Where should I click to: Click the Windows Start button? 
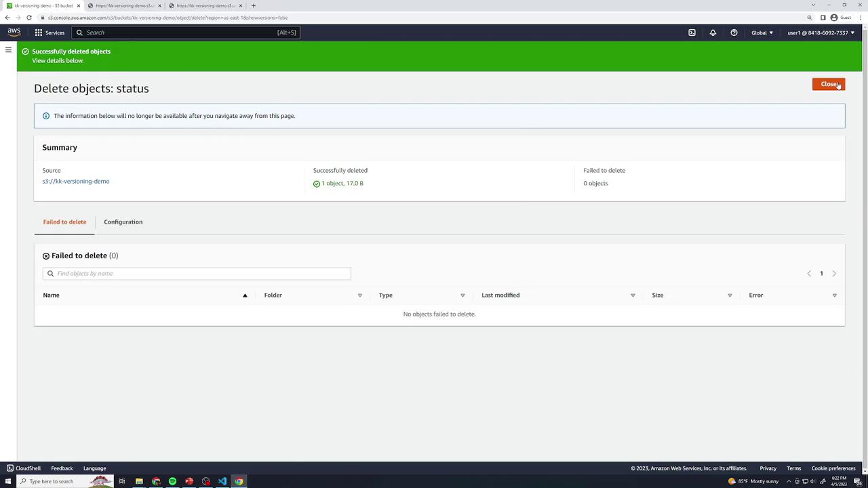8,481
